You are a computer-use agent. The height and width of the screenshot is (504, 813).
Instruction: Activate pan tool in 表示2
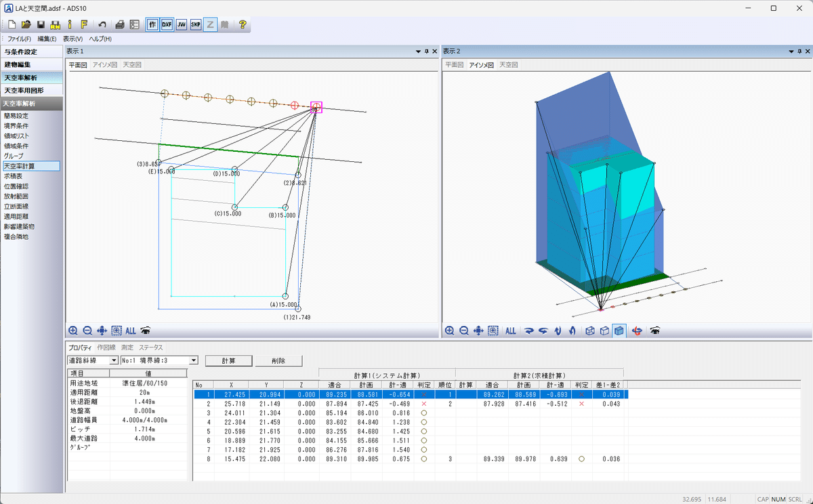478,331
